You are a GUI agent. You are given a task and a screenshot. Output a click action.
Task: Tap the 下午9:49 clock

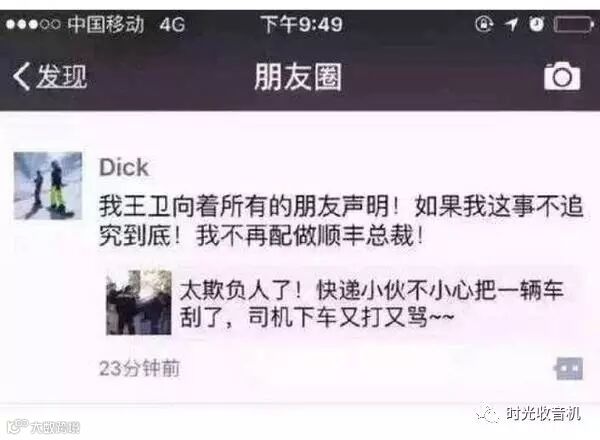pos(302,24)
